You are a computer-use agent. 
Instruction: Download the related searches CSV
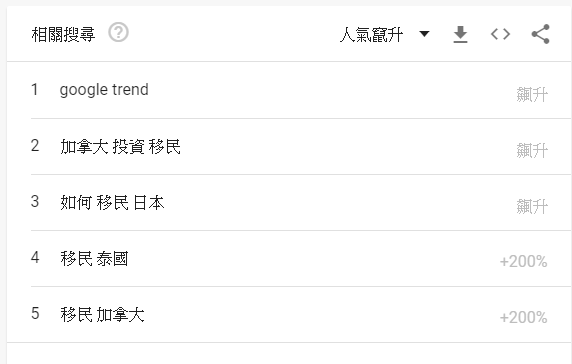pos(460,34)
